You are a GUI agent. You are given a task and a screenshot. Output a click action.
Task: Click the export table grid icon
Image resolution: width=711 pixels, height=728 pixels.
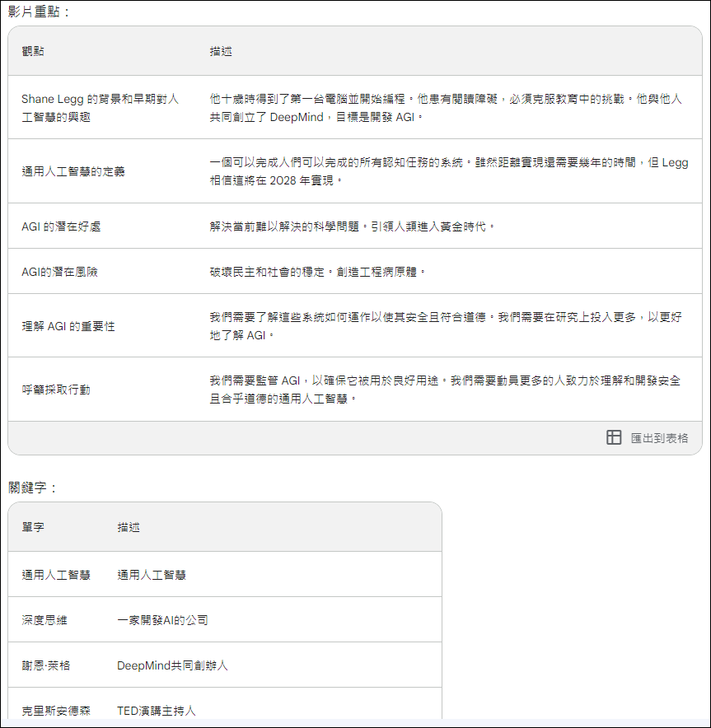(x=614, y=437)
